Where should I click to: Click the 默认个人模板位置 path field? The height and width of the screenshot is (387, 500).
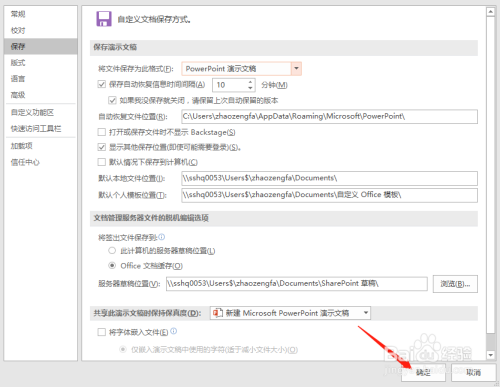tap(329, 195)
